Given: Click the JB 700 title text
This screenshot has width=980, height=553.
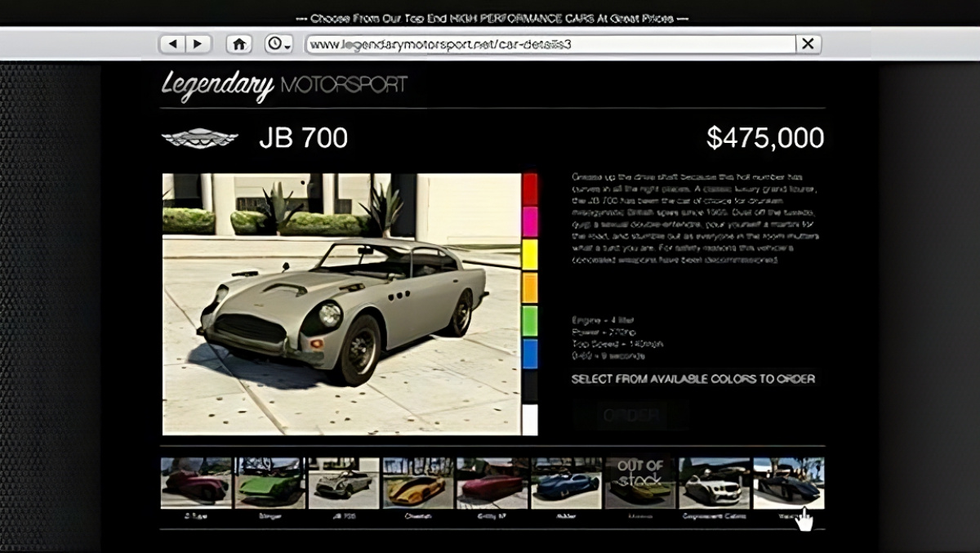Looking at the screenshot, I should point(303,138).
